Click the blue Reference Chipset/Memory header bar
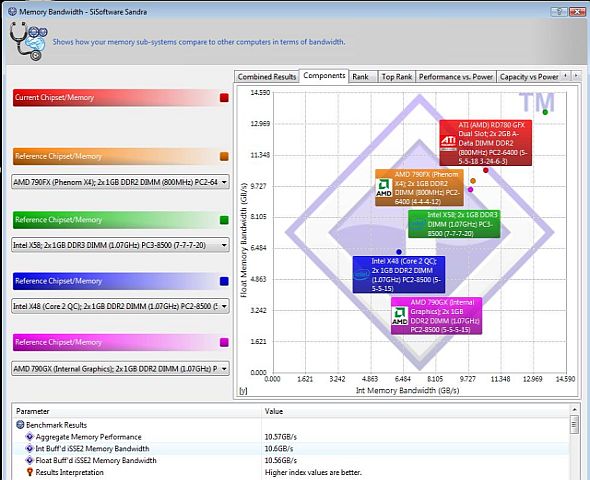Screen dimensions: 590x480 pyautogui.click(x=120, y=281)
